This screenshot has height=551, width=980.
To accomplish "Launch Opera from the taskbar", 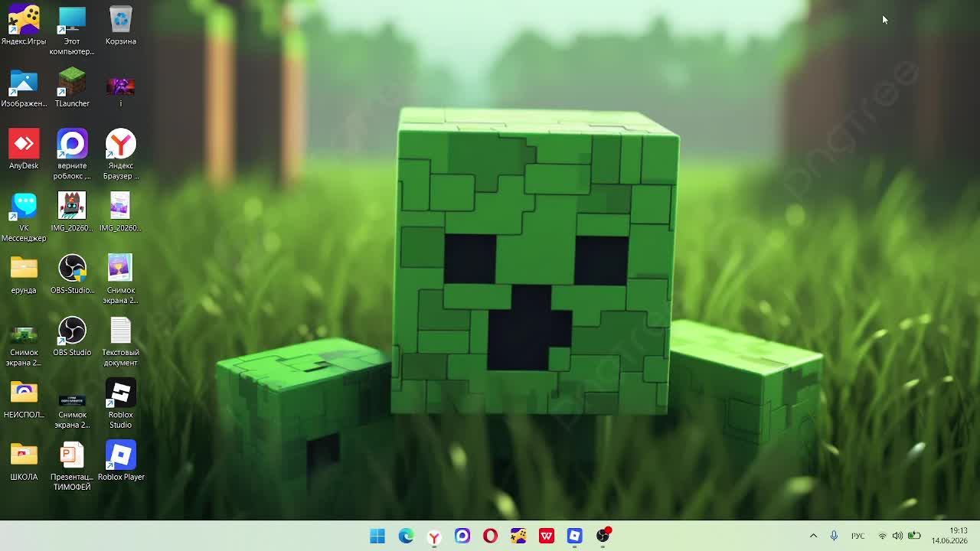I will tap(490, 536).
